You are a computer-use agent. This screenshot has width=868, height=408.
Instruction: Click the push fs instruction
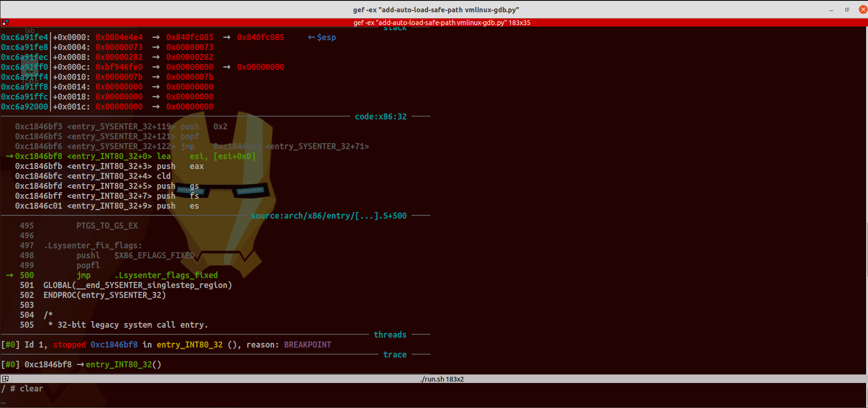pyautogui.click(x=107, y=196)
